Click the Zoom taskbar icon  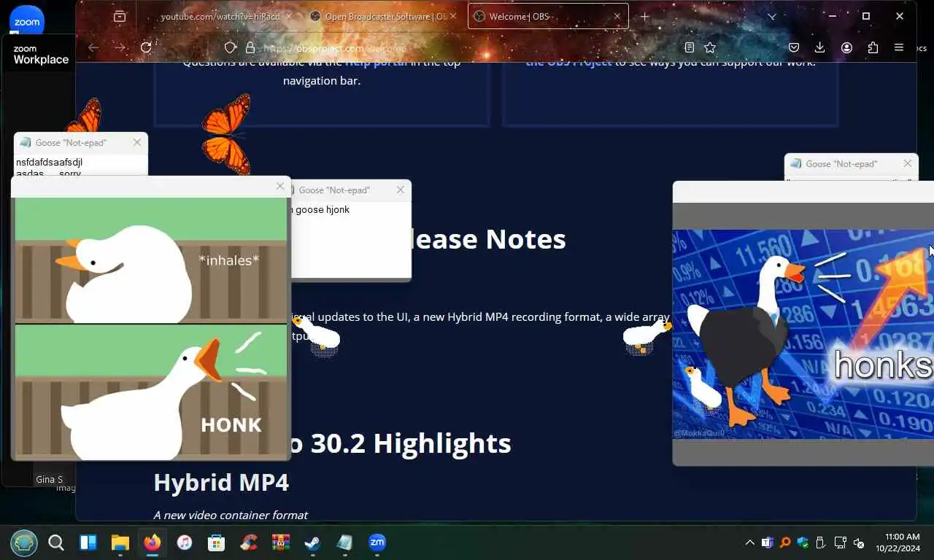pos(377,542)
